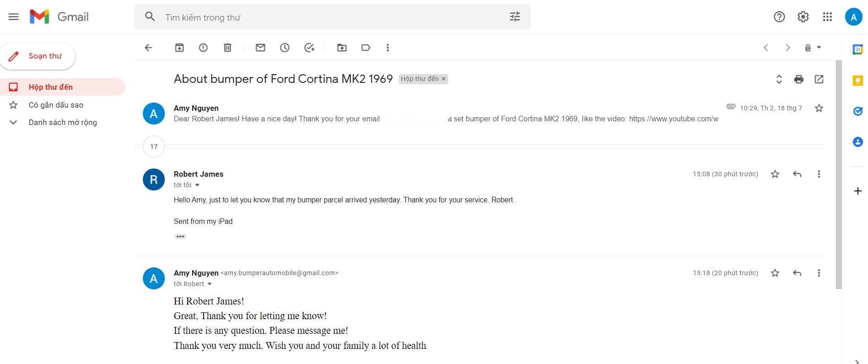Star the first Amy Nguyen message
The image size is (868, 364).
point(819,108)
